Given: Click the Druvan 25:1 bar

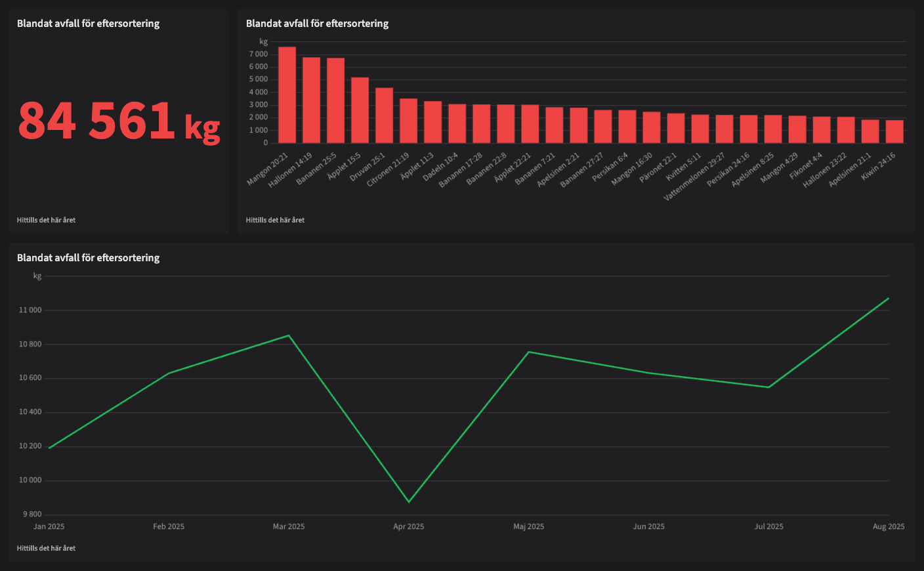Looking at the screenshot, I should click(384, 116).
